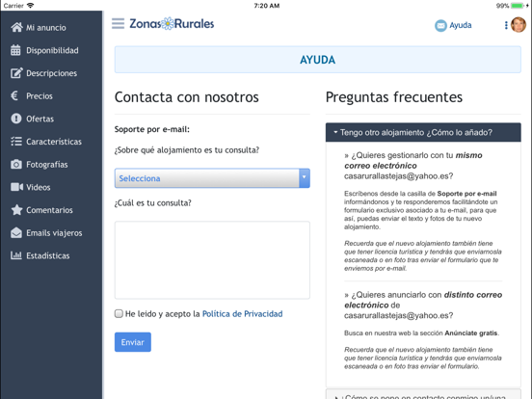This screenshot has height=399, width=532.
Task: Open Descripciones menu item
Action: pos(52,73)
